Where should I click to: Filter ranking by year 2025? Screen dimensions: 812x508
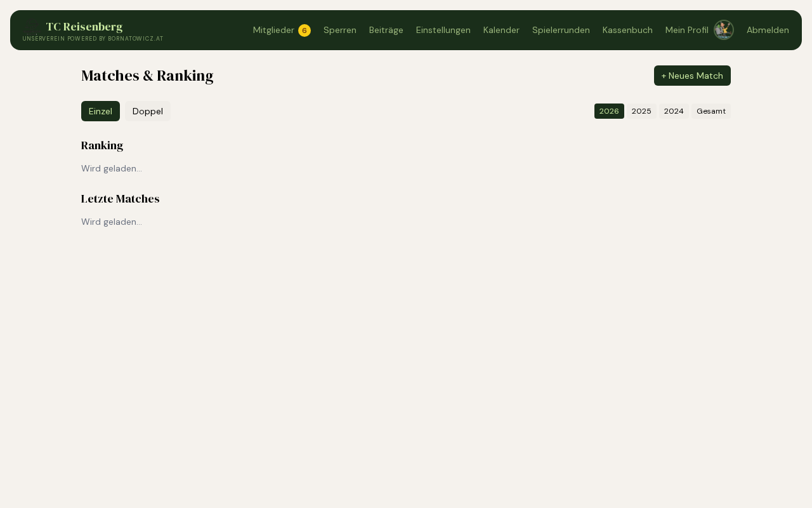[x=641, y=111]
